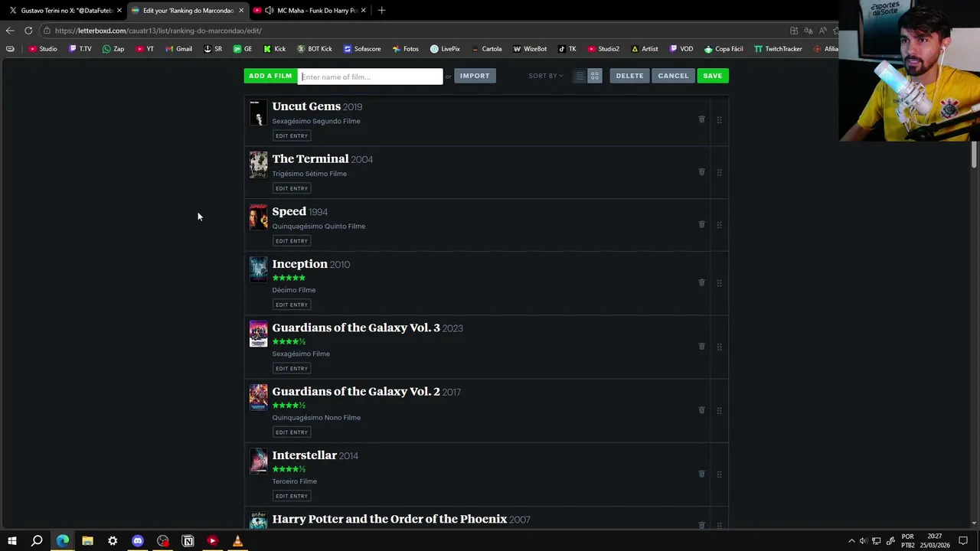Open the Copa Fácil bookmark

point(724,49)
